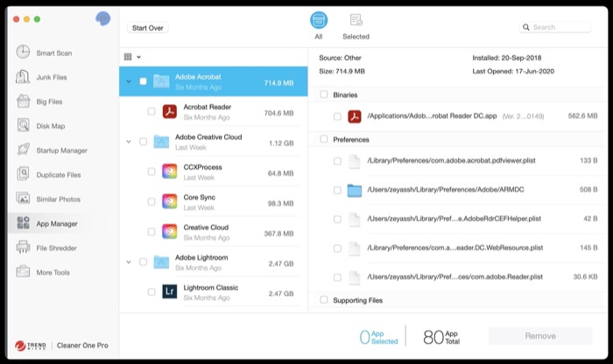Select the Binaries category checkbox
This screenshot has width=613, height=364.
(324, 94)
